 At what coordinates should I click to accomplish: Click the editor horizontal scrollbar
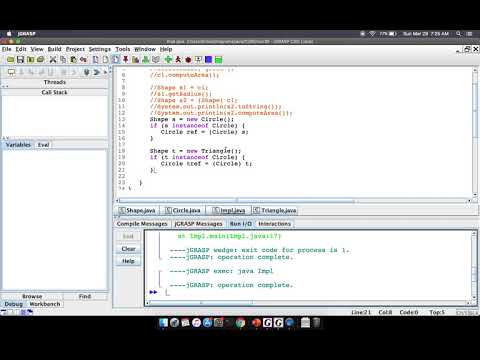click(293, 201)
